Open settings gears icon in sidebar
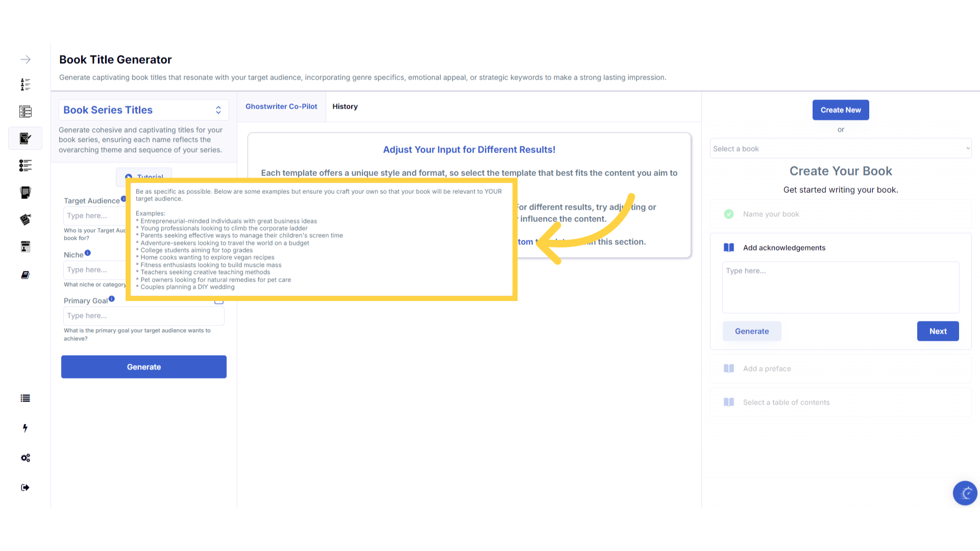The height and width of the screenshot is (551, 980). coord(26,458)
